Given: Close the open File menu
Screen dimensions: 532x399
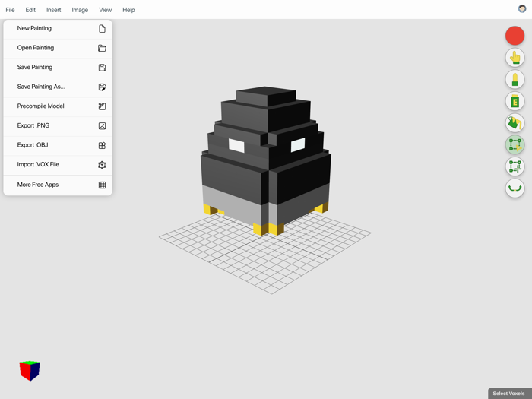Looking at the screenshot, I should [10, 10].
